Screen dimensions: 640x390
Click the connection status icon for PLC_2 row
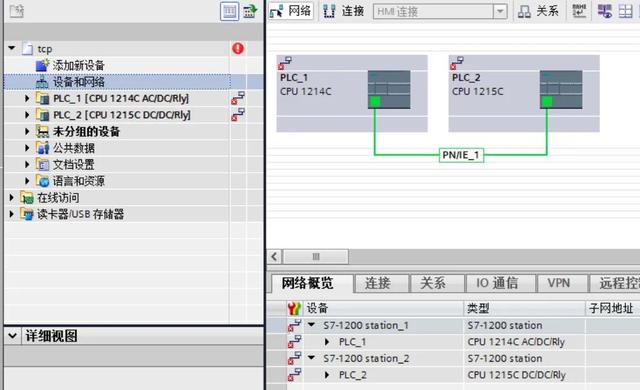(238, 115)
